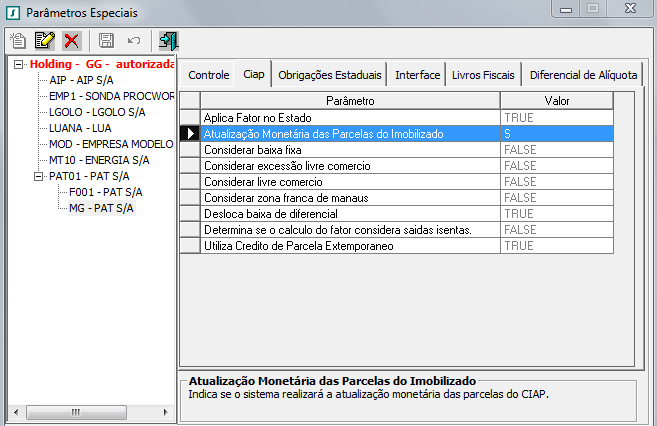Click the Undo arrow toolbar icon

[134, 41]
